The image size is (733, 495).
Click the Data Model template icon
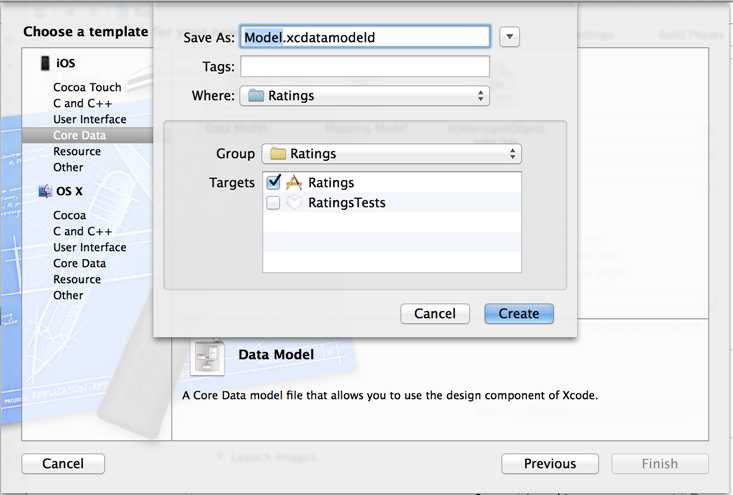click(x=207, y=358)
